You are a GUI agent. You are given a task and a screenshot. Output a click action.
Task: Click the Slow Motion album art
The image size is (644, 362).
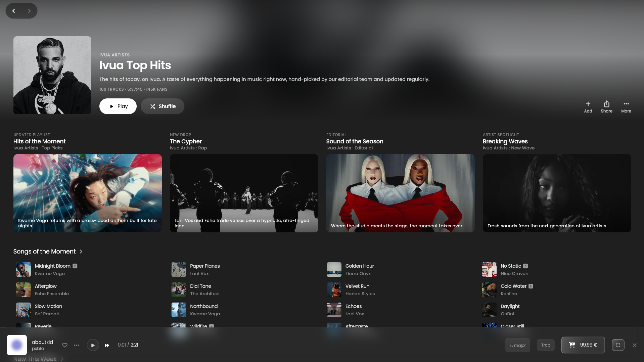tap(24, 310)
